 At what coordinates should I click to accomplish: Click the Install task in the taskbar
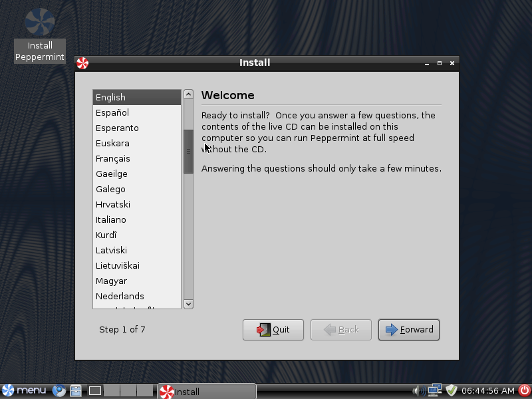pyautogui.click(x=206, y=391)
